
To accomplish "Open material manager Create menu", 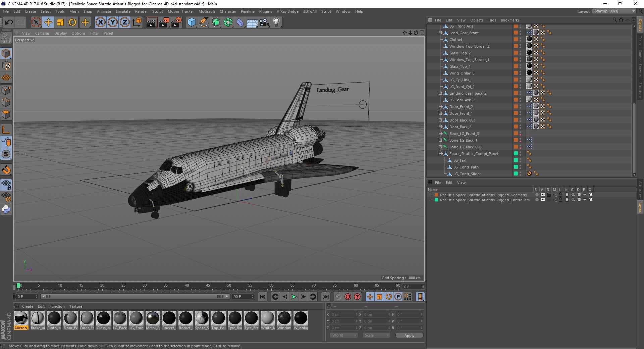I will pos(28,306).
